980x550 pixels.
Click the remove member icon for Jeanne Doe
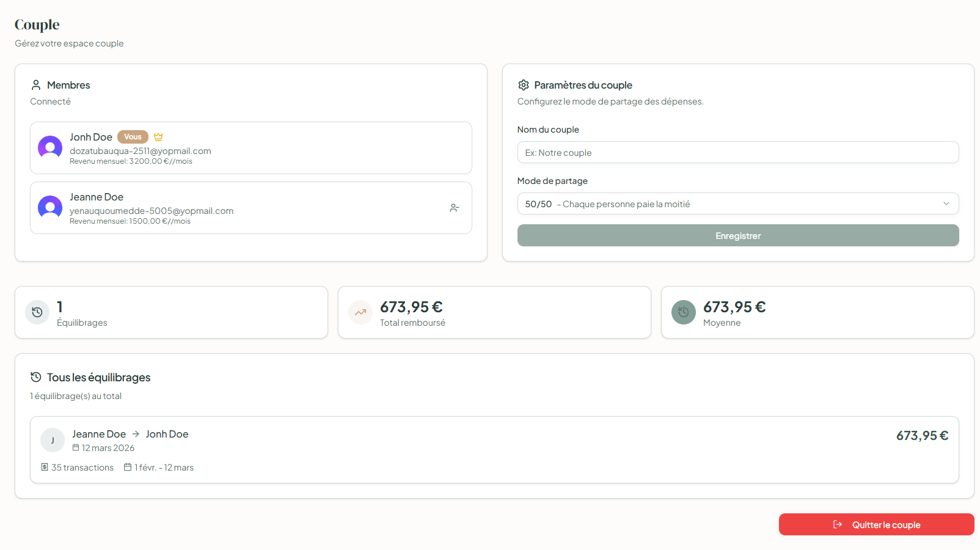[454, 208]
